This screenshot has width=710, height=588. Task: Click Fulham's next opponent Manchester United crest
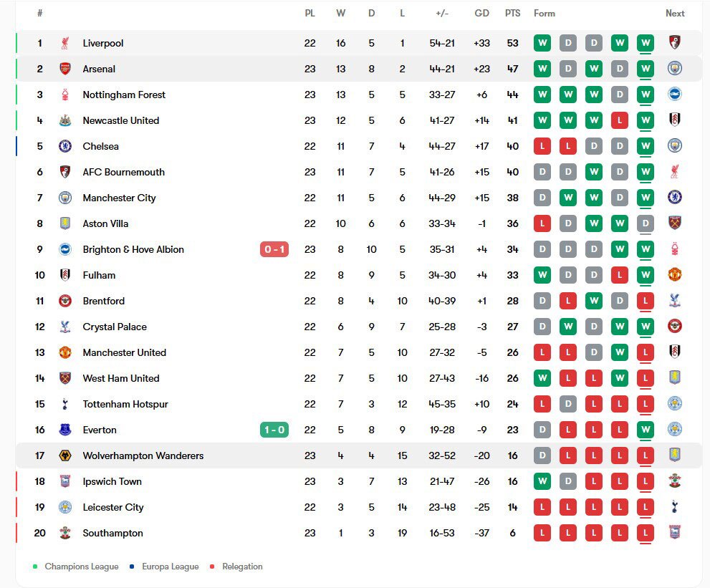tap(675, 275)
